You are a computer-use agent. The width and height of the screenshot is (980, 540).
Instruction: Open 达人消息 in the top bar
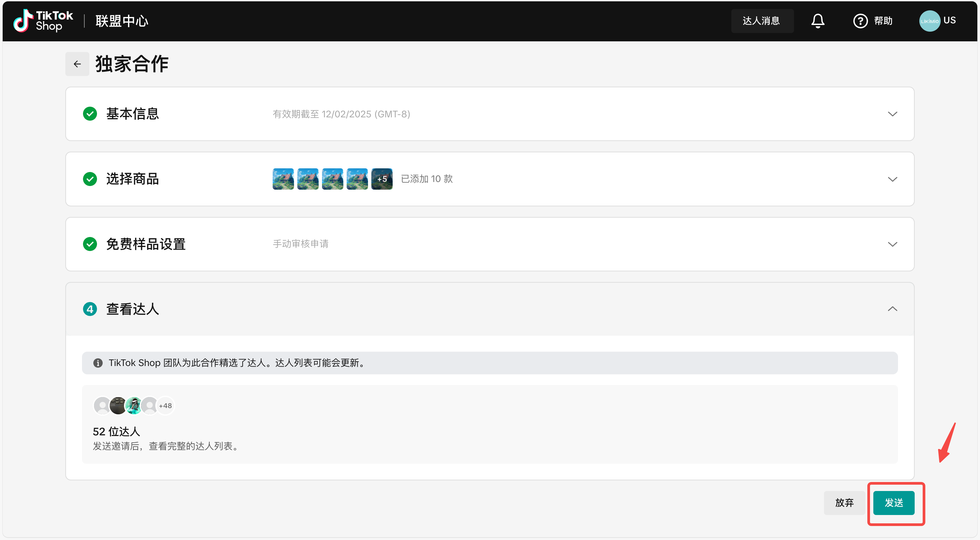(762, 21)
